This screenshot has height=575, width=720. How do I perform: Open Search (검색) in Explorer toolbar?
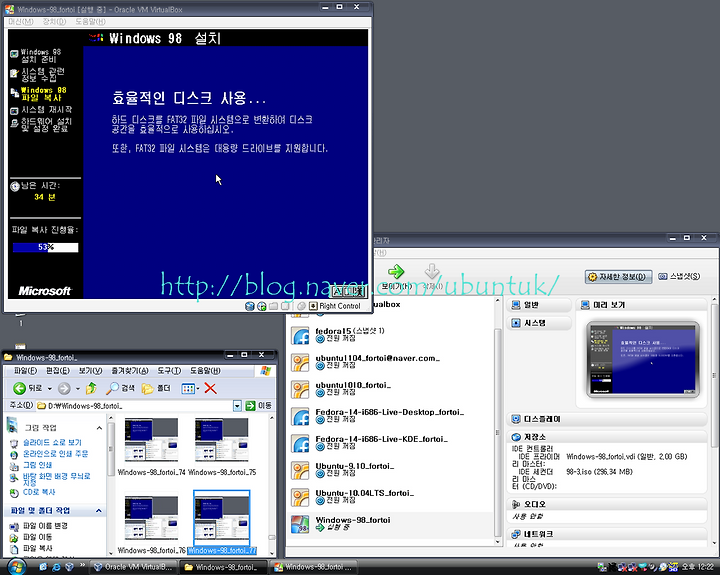(120, 389)
